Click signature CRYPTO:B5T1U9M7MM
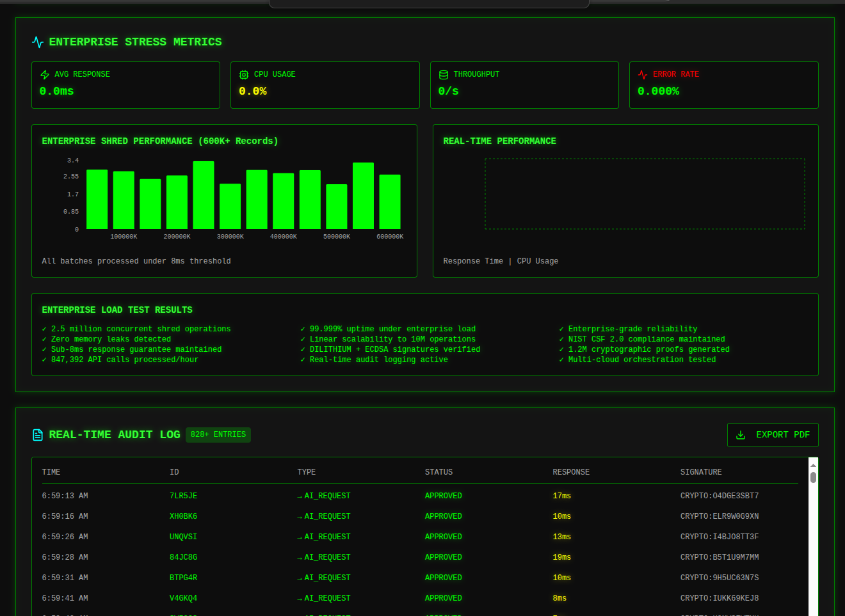Image resolution: width=845 pixels, height=616 pixels. click(720, 557)
